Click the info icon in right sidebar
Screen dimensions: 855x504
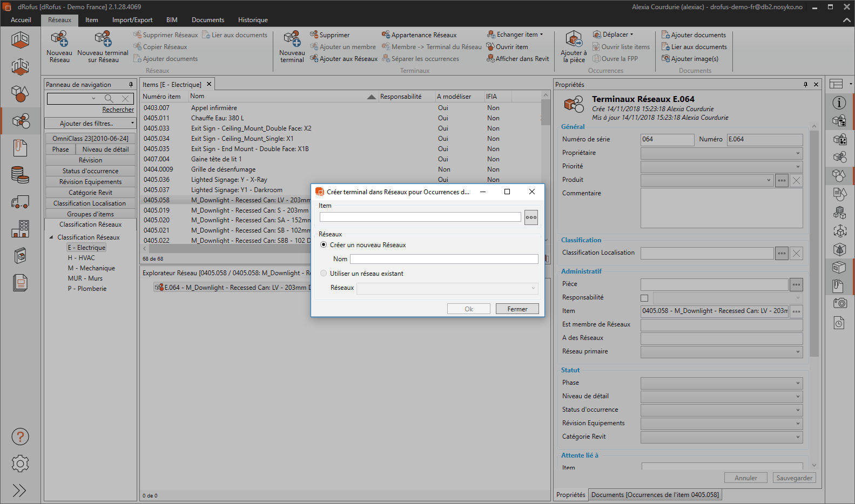839,103
